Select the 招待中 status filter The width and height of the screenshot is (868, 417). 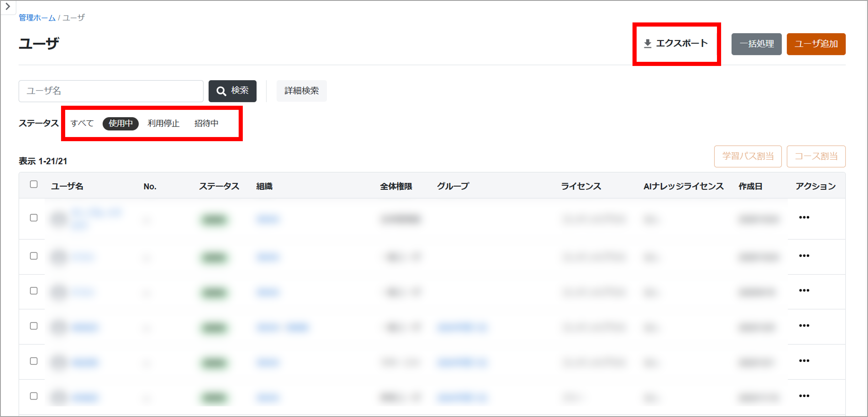206,123
